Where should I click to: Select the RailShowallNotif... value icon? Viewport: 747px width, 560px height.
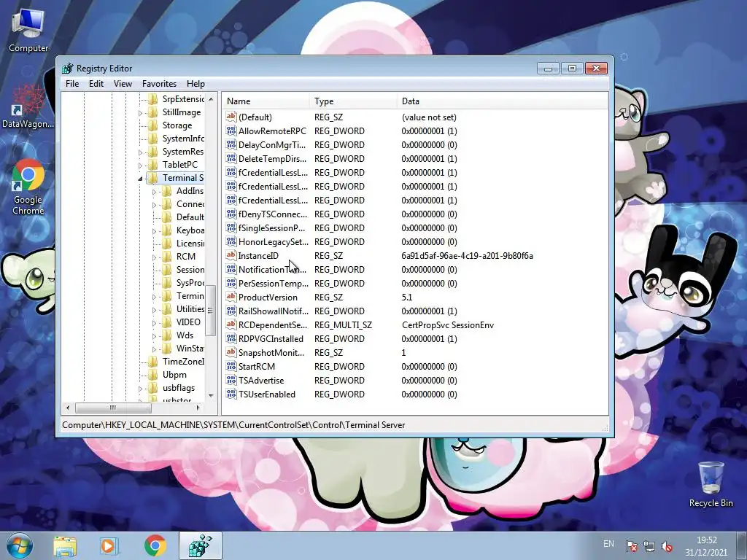tap(231, 311)
